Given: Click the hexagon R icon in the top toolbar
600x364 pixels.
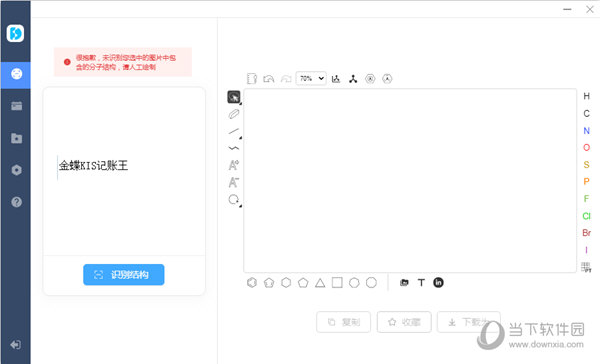Looking at the screenshot, I should (370, 79).
